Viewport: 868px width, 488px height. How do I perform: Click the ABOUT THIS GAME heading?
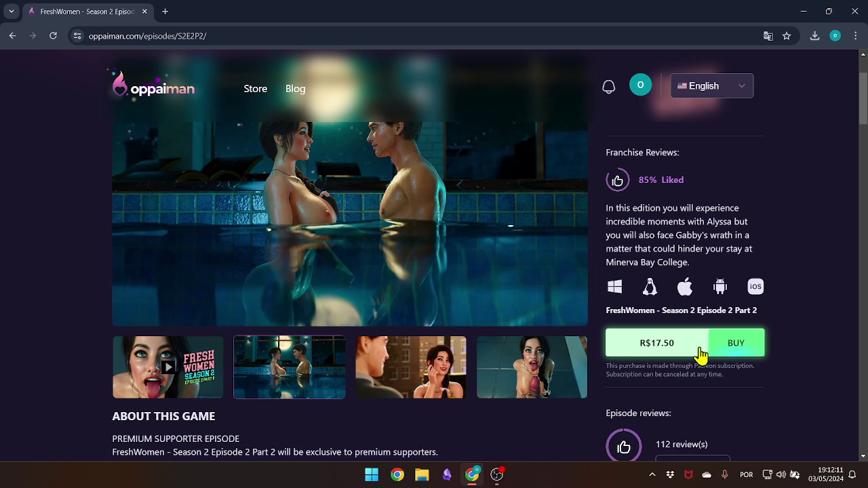[163, 416]
